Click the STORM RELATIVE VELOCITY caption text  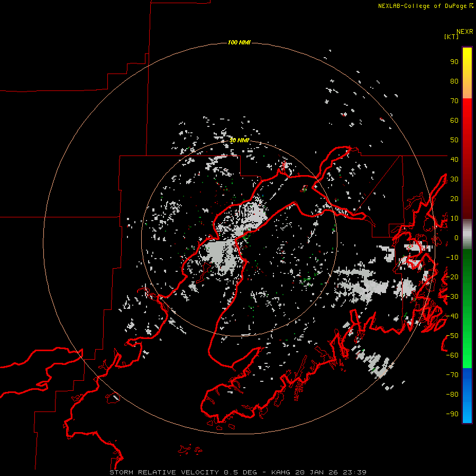(x=164, y=472)
